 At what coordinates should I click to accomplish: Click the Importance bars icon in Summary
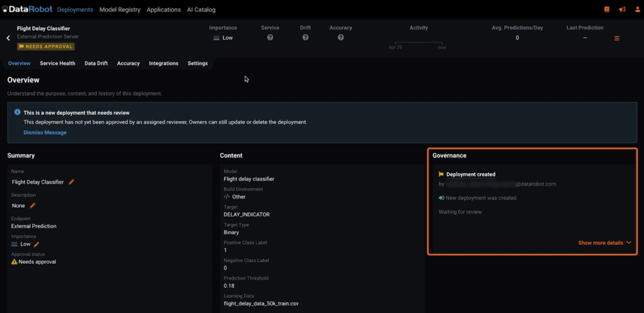tap(15, 244)
